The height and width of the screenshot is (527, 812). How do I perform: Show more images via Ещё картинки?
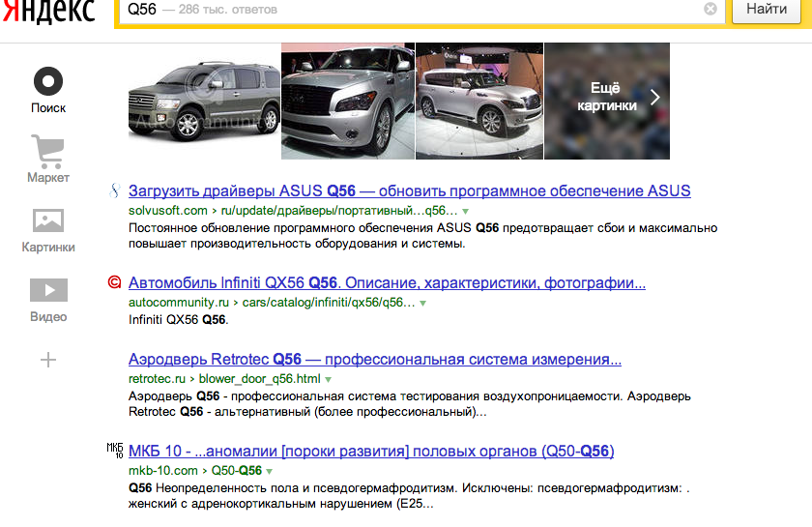click(607, 101)
